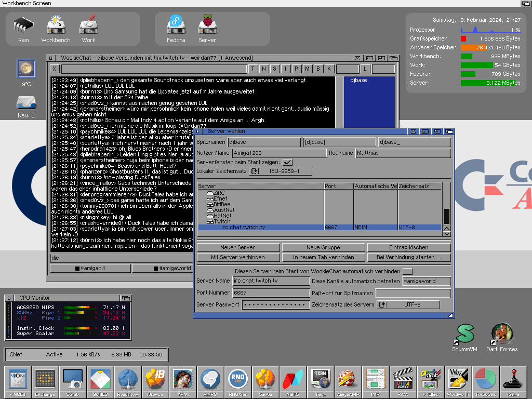Launch AmigaAMP from the dock
The width and height of the screenshot is (532, 399).
[348, 382]
